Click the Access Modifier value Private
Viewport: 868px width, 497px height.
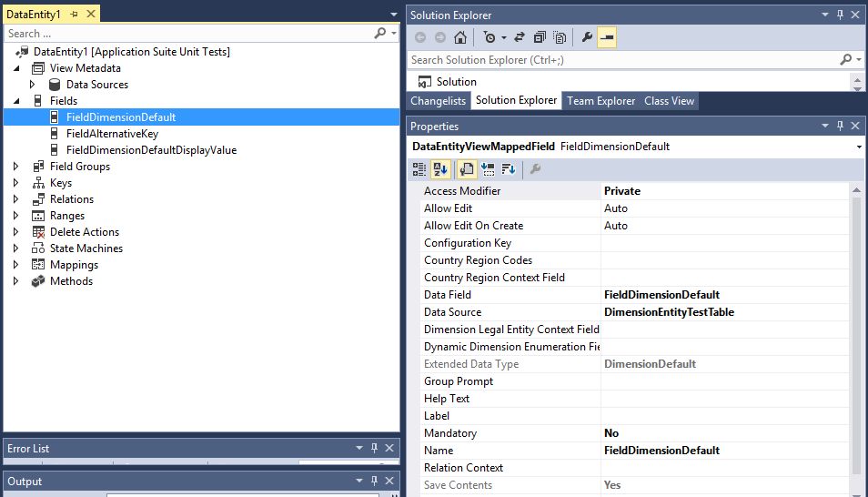pyautogui.click(x=622, y=191)
